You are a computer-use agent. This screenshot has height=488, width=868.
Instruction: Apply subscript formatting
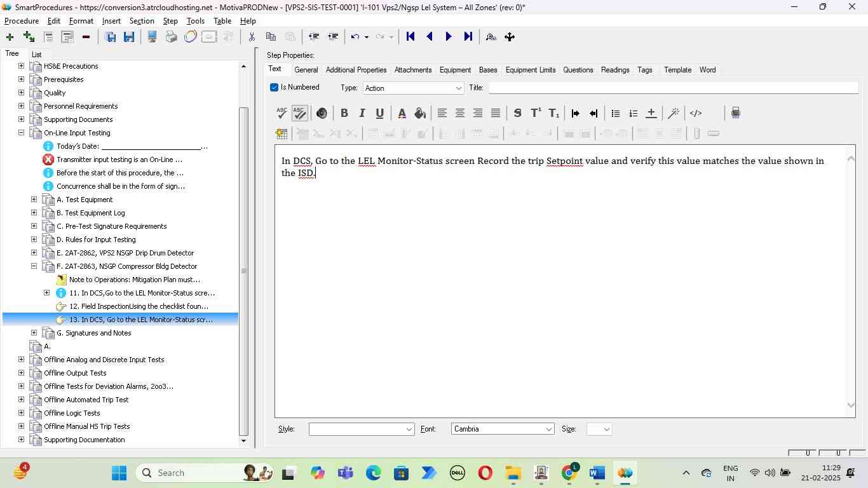(553, 113)
